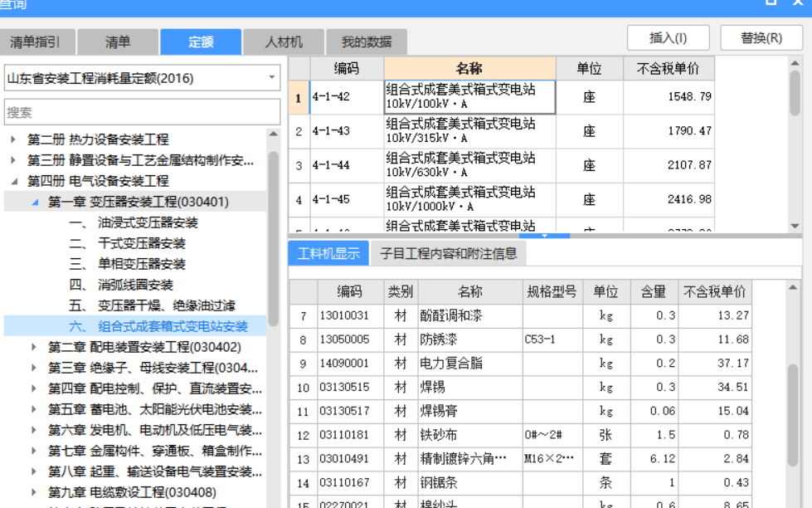Viewport: 812px width, 508px height.
Task: Click up arrow of materials table scrollbar
Action: tap(793, 287)
